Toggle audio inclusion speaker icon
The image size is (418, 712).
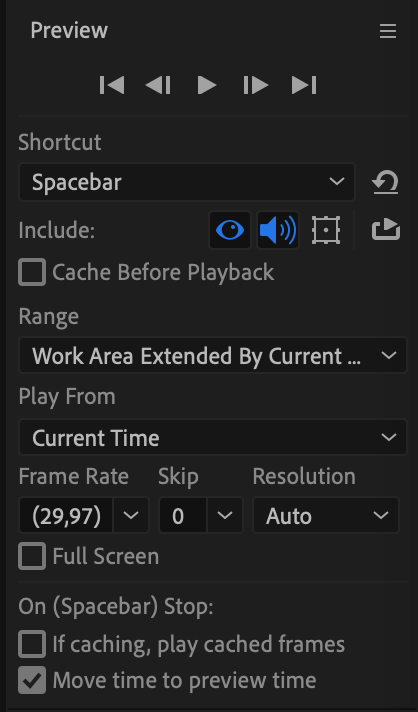tap(278, 230)
